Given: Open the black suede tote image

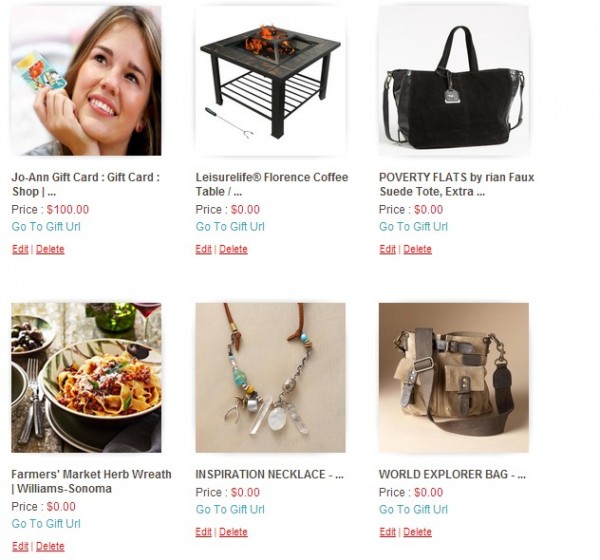Looking at the screenshot, I should pyautogui.click(x=454, y=80).
